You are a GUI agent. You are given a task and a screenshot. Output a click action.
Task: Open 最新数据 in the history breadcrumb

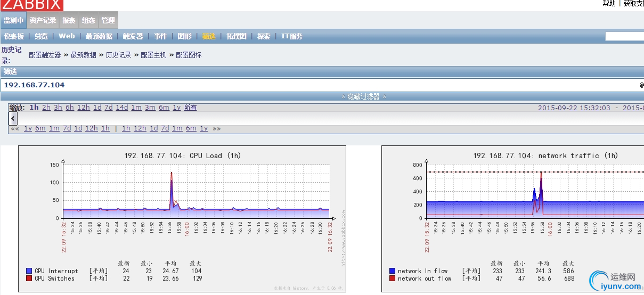tap(83, 55)
